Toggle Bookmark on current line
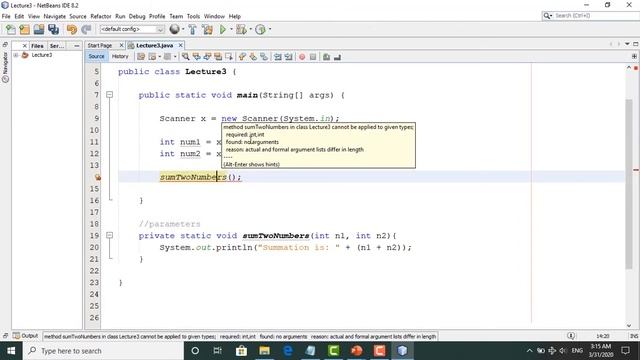 point(264,57)
